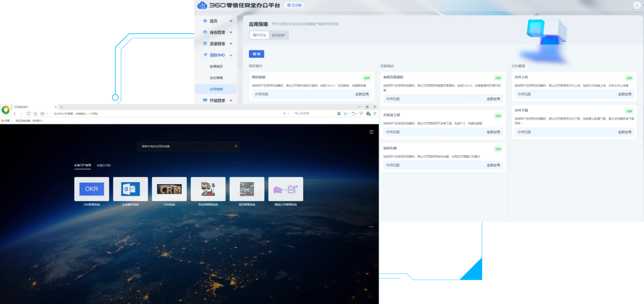This screenshot has height=304, width=644.
Task: Click the browser toolbar search box
Action: (312, 113)
